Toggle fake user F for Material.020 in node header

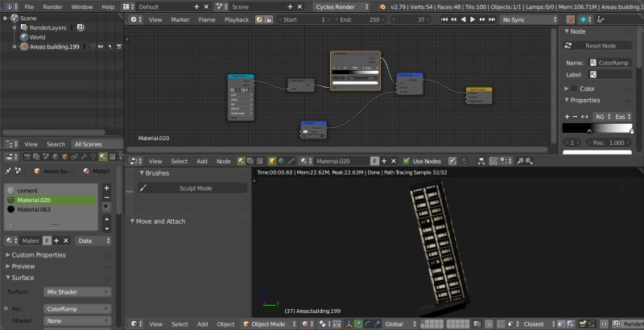[x=374, y=161]
